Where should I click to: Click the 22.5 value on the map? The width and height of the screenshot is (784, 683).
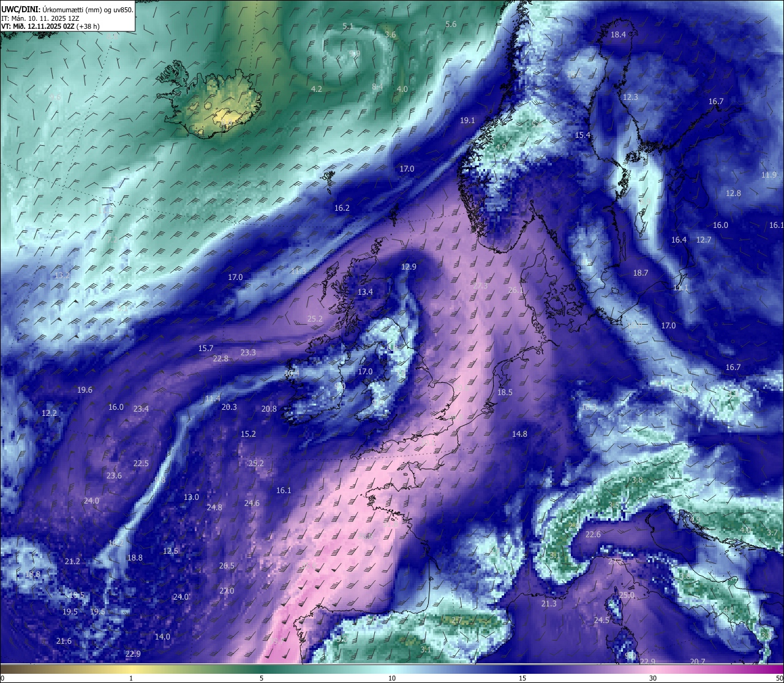(x=141, y=464)
